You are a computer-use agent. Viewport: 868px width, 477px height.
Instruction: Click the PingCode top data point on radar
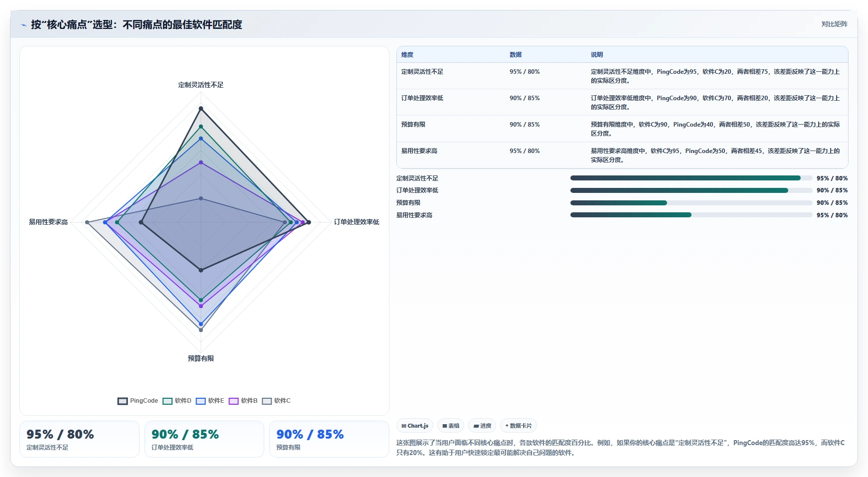201,109
